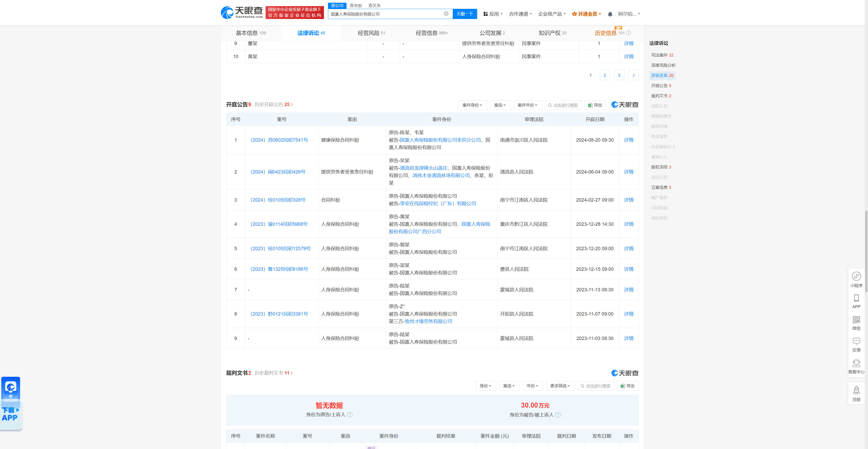Viewport: 868px width, 449px height.
Task: Open 案由 filter in 裁判文书 section
Action: 509,386
